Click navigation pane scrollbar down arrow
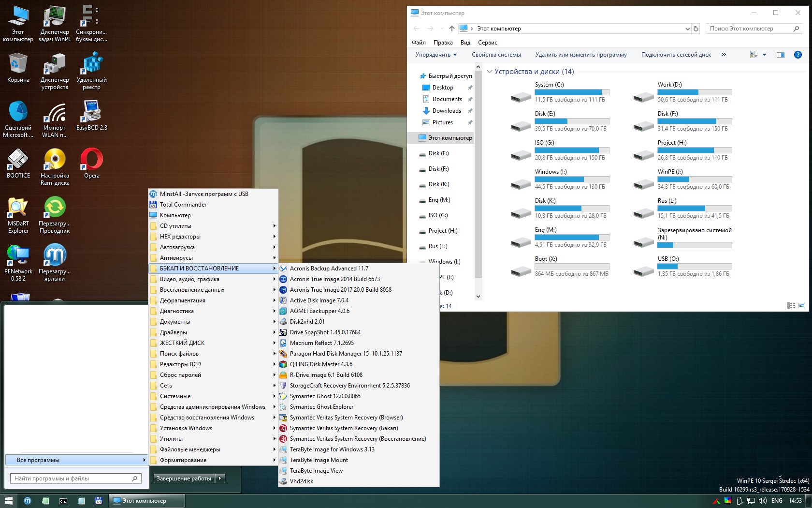The image size is (812, 508). (x=478, y=297)
